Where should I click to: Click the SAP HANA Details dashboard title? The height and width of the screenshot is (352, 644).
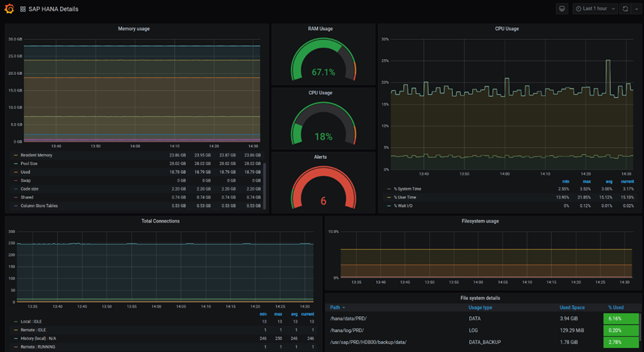pos(54,9)
